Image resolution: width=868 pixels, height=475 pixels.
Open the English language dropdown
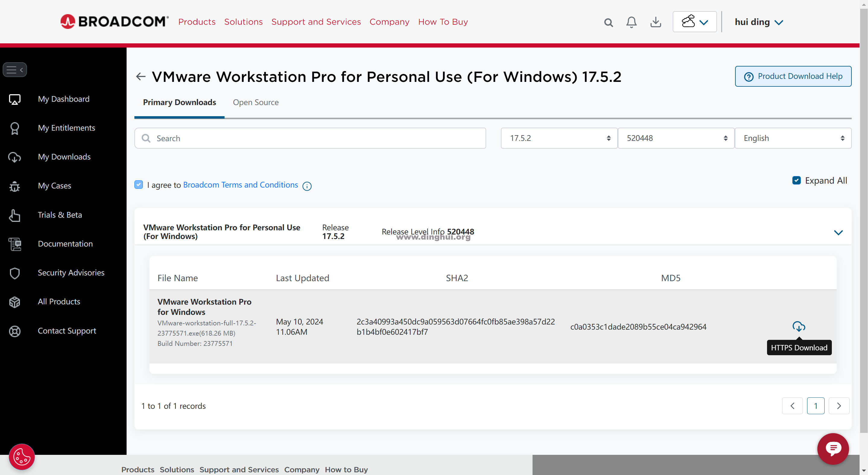793,138
